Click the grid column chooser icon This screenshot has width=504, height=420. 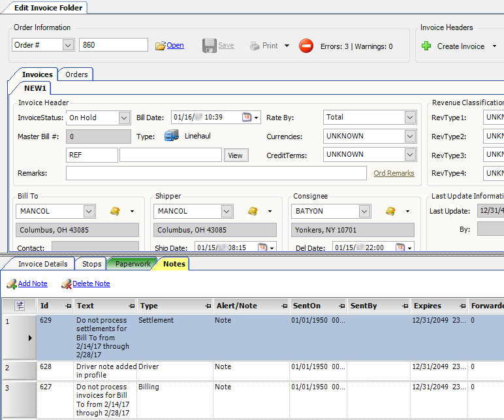20,306
